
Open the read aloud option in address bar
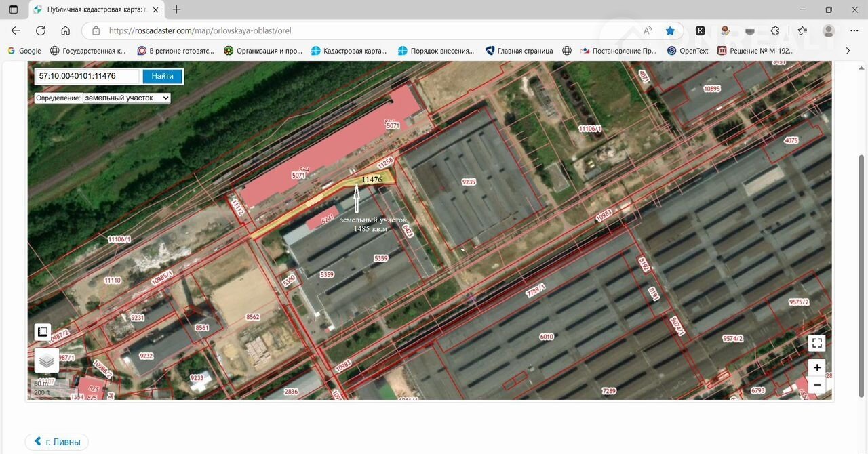(x=648, y=30)
